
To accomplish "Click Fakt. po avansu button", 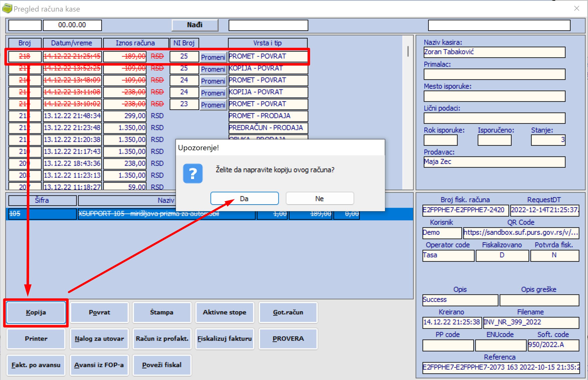I will (x=36, y=365).
